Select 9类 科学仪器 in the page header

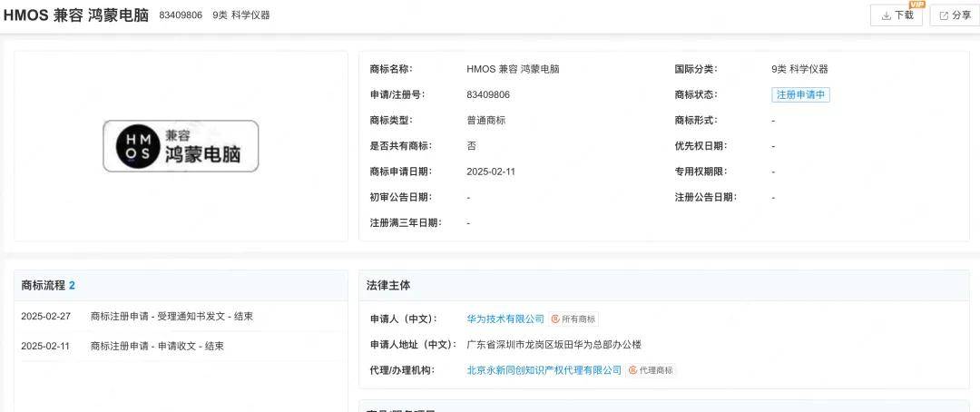click(x=241, y=15)
